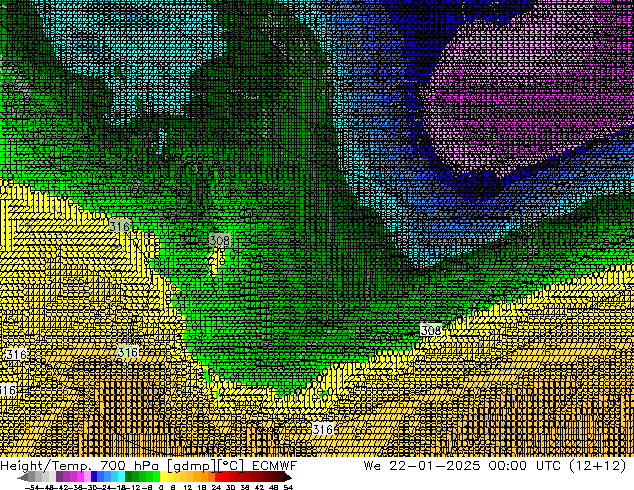This screenshot has width=634, height=490.
Task: Click the 308 label beside the yellow boundary
Action: 430,330
